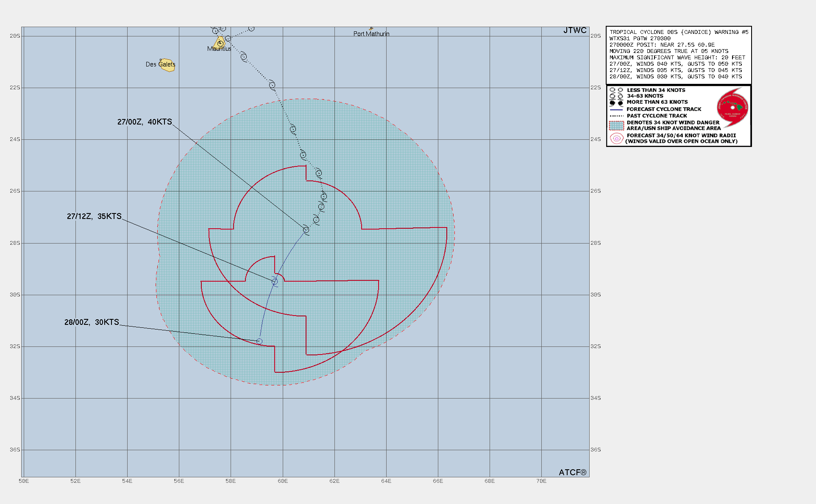Click the past cyclone track dotted legend line
This screenshot has width=816, height=504.
616,116
